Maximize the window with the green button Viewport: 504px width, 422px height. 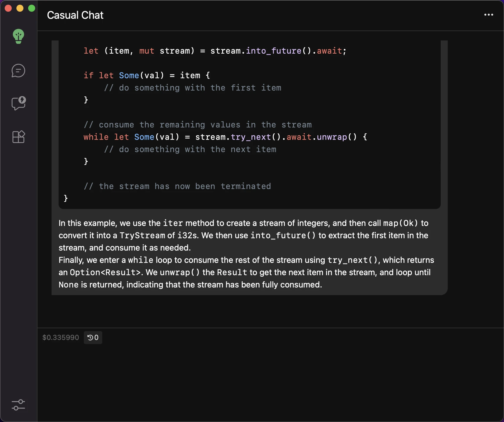tap(32, 8)
